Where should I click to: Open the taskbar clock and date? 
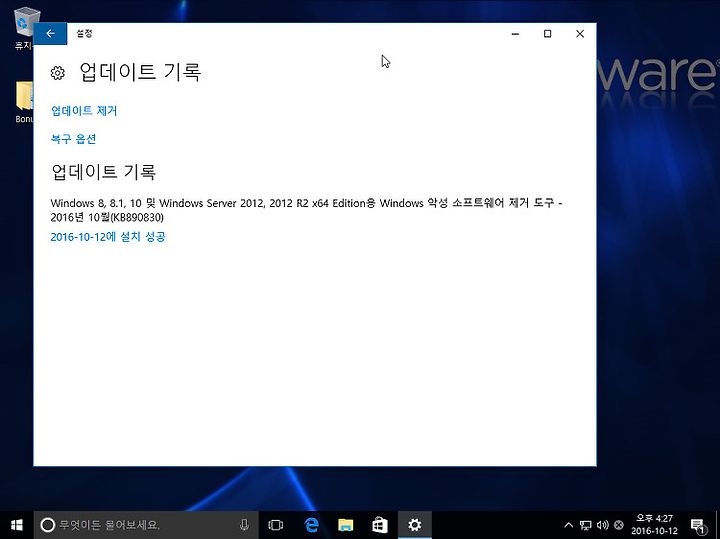(x=654, y=525)
